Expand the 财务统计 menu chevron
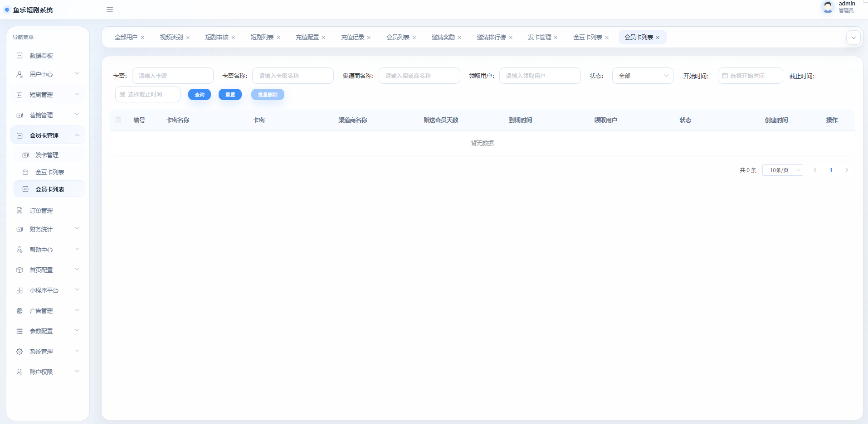Screen dimensions: 868x424 [77, 228]
